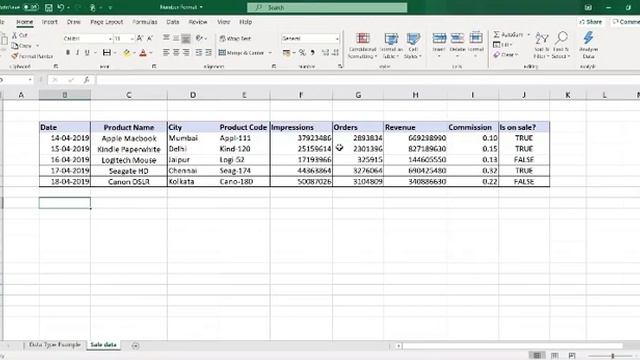
Task: Open the Insert ribbon tab
Action: [49, 22]
